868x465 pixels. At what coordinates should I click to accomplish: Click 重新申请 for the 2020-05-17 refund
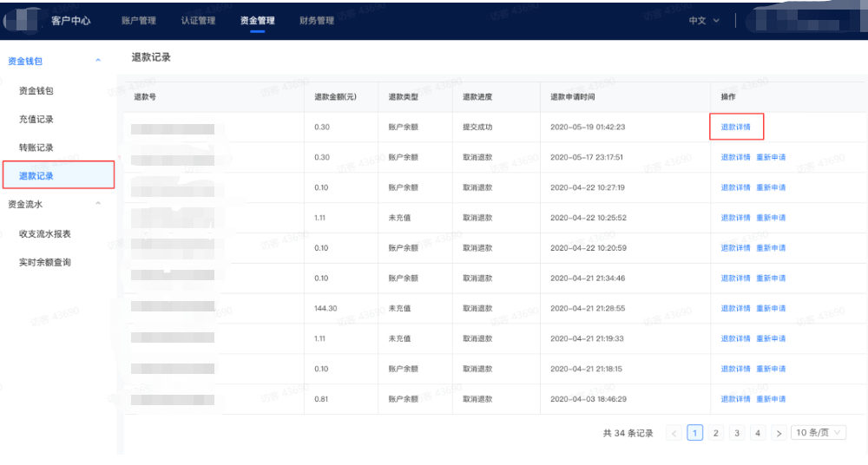tap(771, 157)
